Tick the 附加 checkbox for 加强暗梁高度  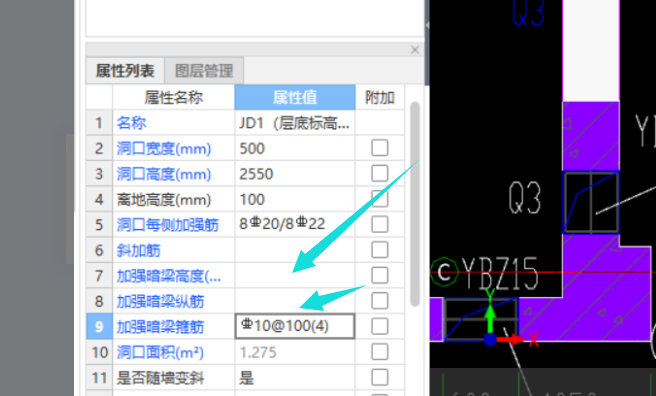[x=380, y=276]
